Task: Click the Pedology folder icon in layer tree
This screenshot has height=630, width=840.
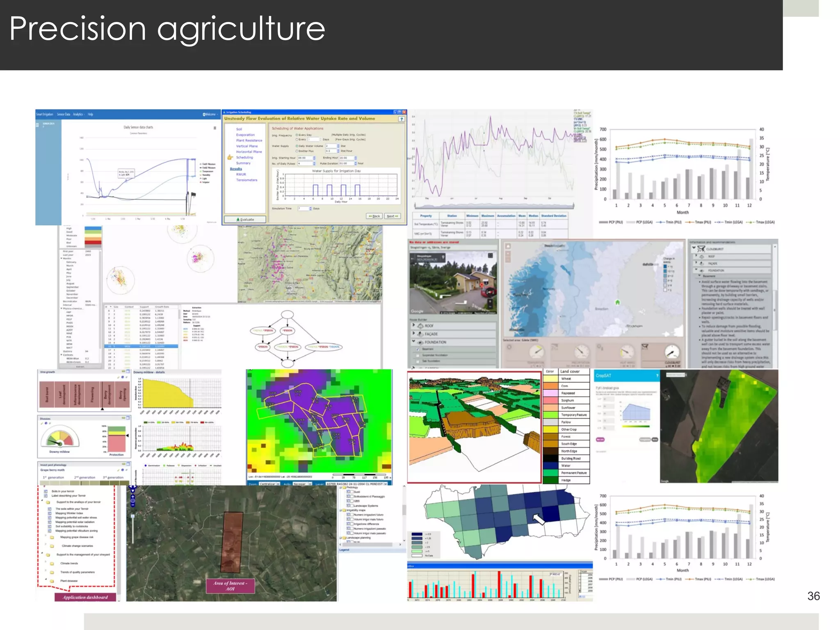Action: click(344, 488)
